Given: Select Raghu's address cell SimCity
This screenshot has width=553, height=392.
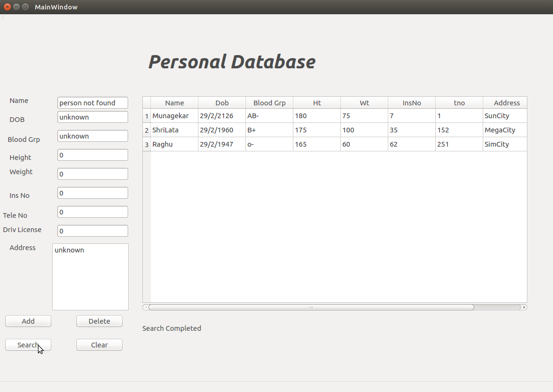Looking at the screenshot, I should [x=505, y=144].
